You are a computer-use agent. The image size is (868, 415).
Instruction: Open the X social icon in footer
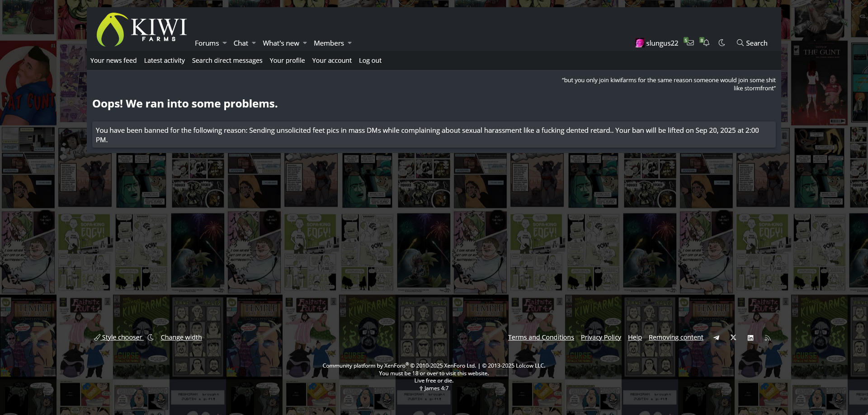(733, 338)
